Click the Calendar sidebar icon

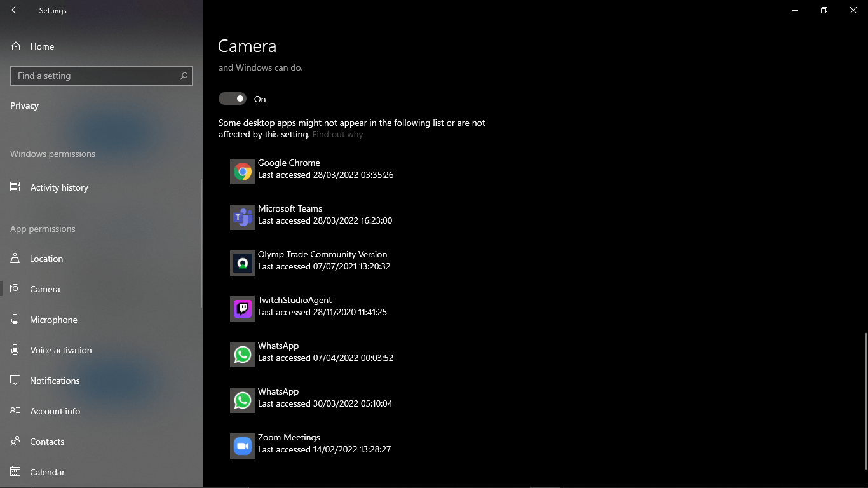click(x=15, y=472)
